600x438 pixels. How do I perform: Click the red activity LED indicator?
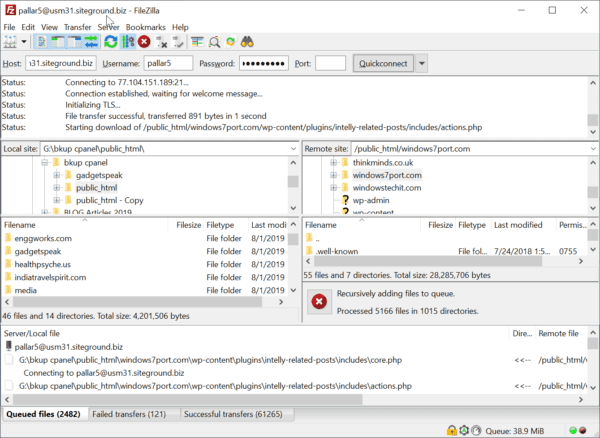pyautogui.click(x=583, y=430)
